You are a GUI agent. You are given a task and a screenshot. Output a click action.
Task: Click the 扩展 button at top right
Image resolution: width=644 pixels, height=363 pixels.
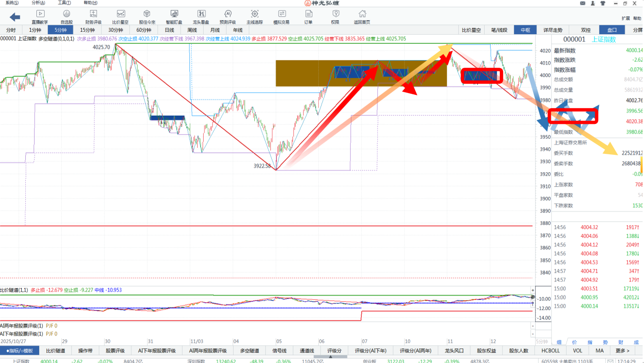[x=625, y=18]
